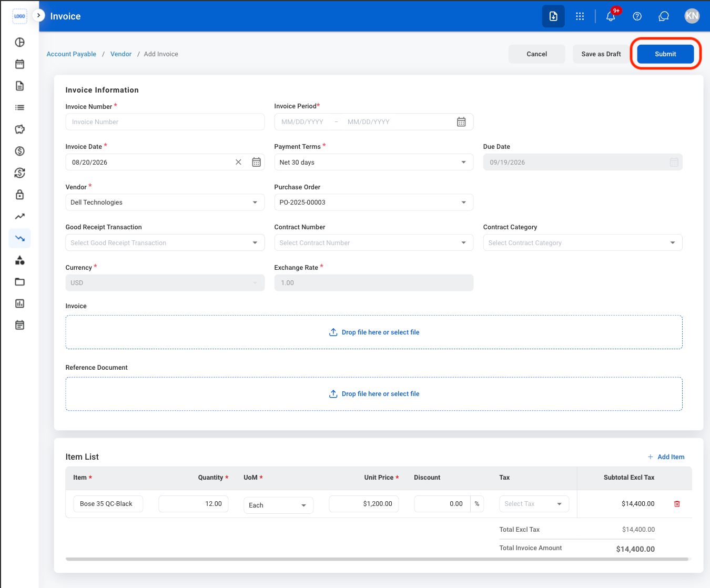Viewport: 710px width, 588px height.
Task: Click the LOGO icon in the sidebar
Action: 19,16
